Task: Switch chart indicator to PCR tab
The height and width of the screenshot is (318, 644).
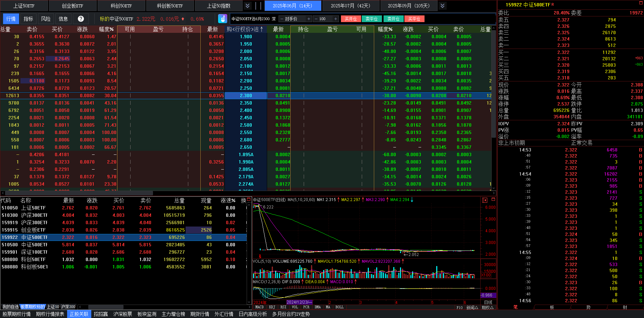Action: (306, 307)
